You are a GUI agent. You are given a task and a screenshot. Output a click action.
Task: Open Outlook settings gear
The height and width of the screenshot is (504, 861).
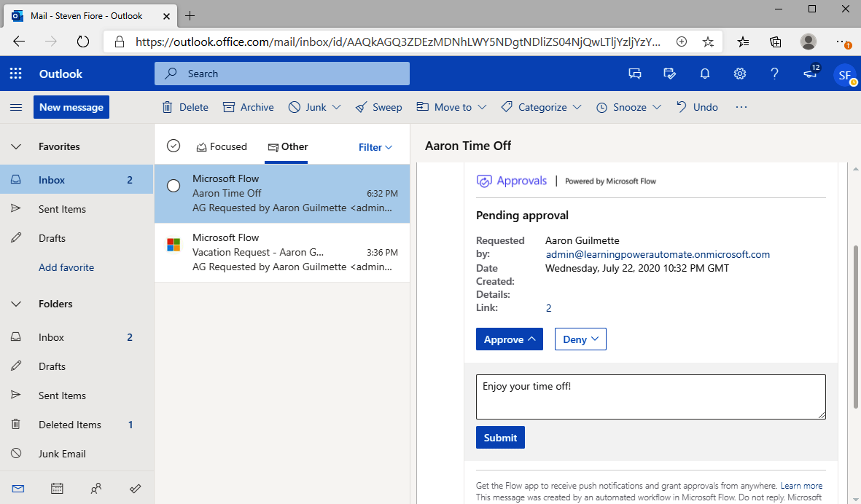tap(740, 74)
